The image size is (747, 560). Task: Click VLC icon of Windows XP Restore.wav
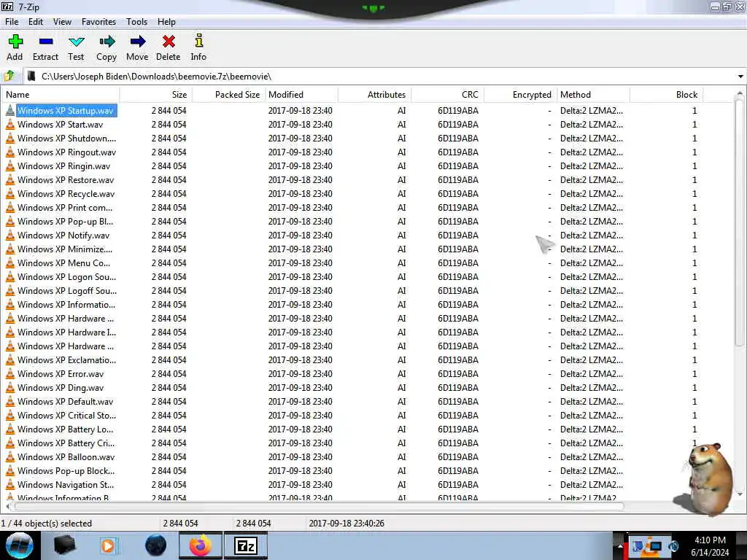click(x=10, y=179)
